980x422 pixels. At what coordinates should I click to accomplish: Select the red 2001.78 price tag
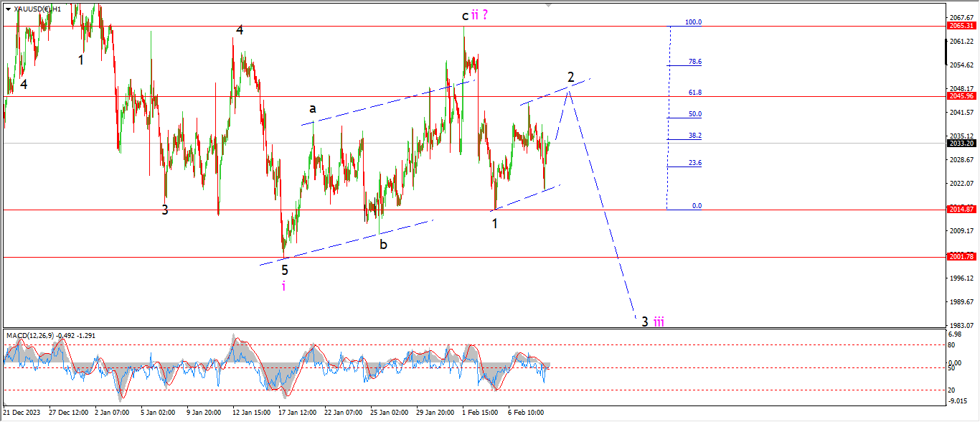[960, 257]
